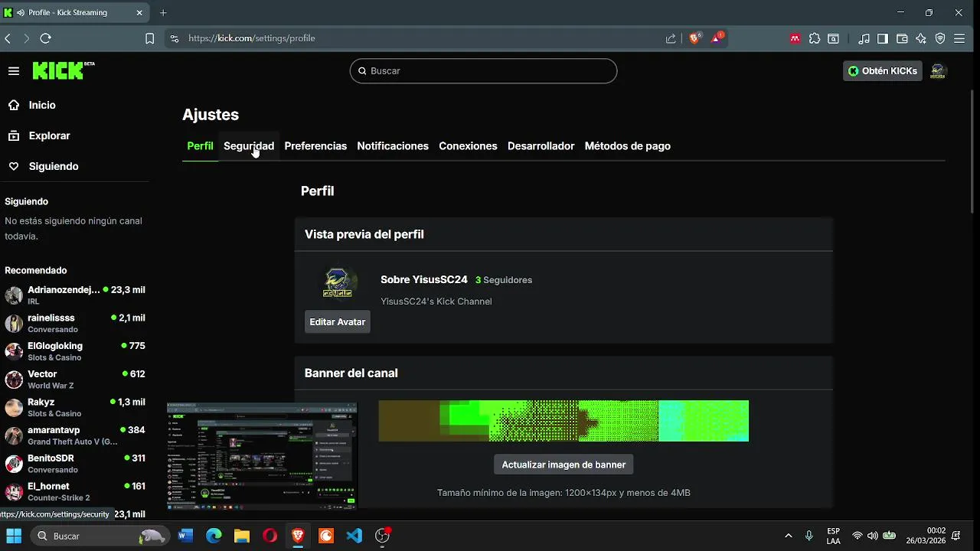Click the share page icon

(x=671, y=38)
